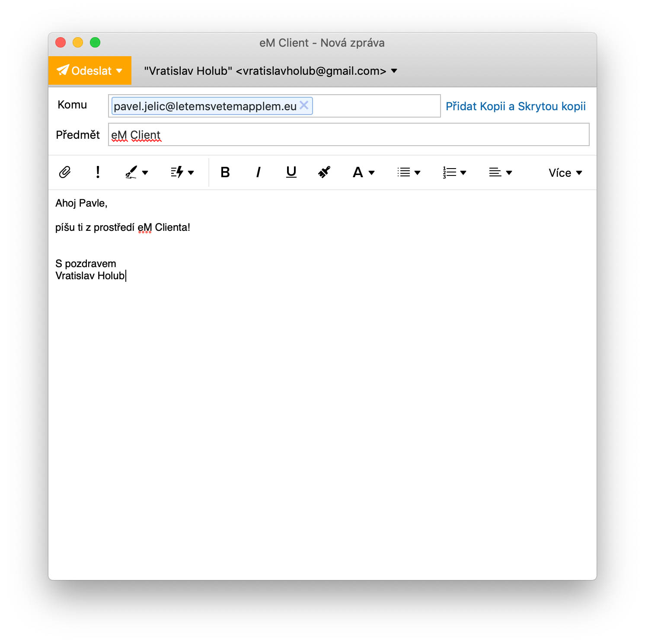
Task: Insert a numbered list
Action: (x=450, y=172)
